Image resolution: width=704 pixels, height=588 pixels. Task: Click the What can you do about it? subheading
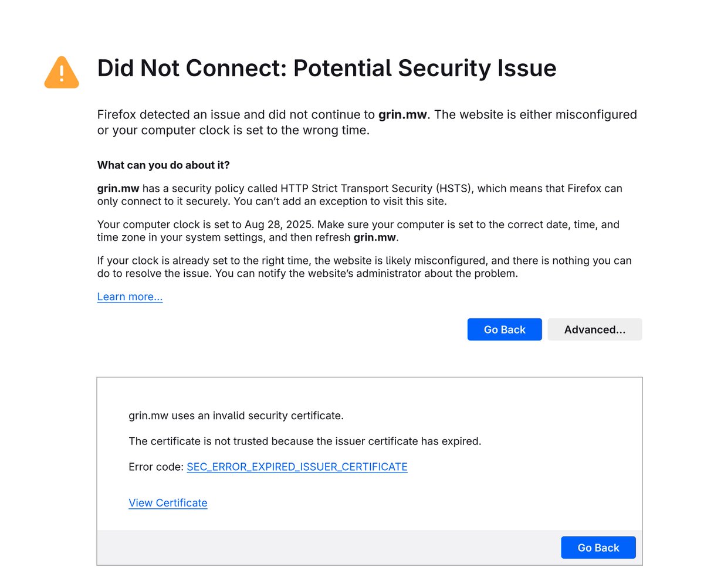click(x=164, y=165)
